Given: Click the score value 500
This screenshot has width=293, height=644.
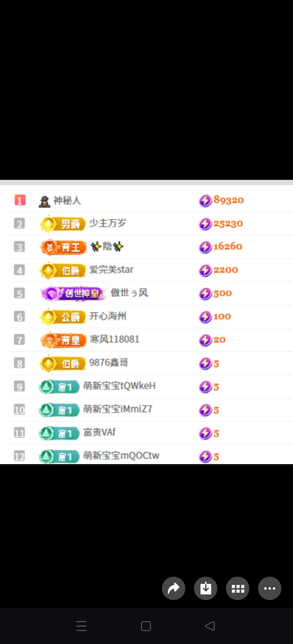Looking at the screenshot, I should click(x=222, y=294).
